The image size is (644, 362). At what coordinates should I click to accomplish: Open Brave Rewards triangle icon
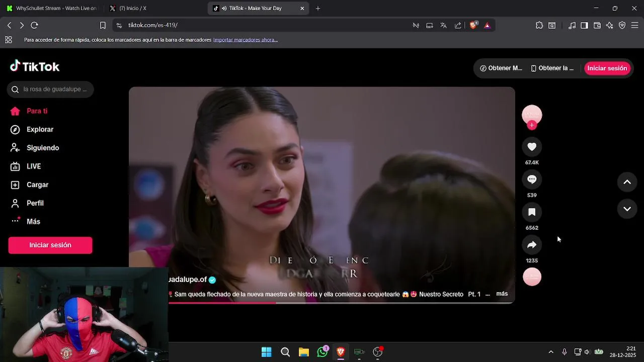pyautogui.click(x=487, y=25)
